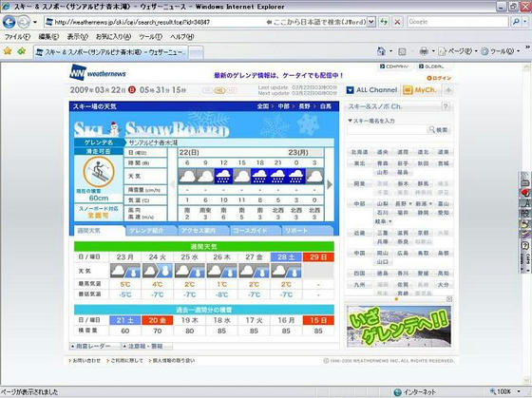This screenshot has height=398, width=532.
Task: Open the お気に入り(A) menu
Action: coord(113,37)
